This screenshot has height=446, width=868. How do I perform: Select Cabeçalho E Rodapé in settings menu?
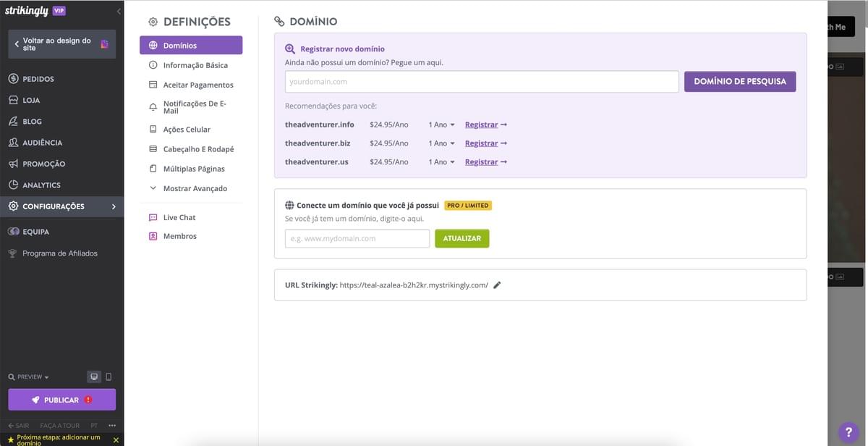[198, 149]
